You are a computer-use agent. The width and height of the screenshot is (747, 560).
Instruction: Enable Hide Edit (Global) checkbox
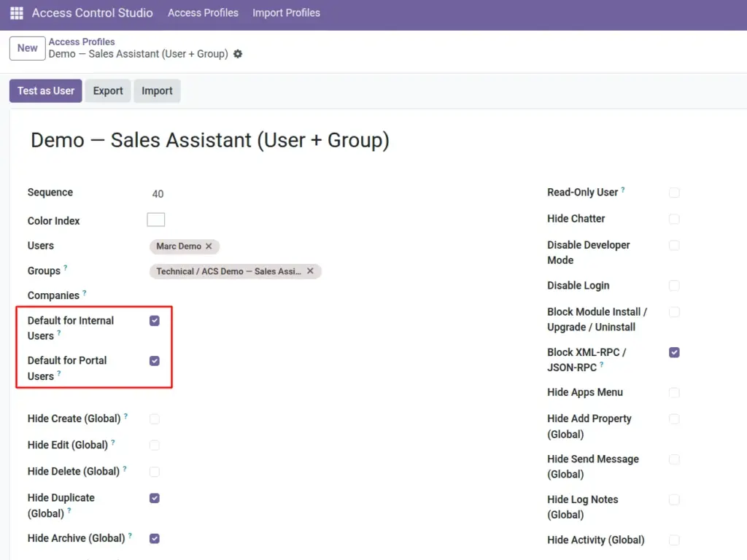155,446
